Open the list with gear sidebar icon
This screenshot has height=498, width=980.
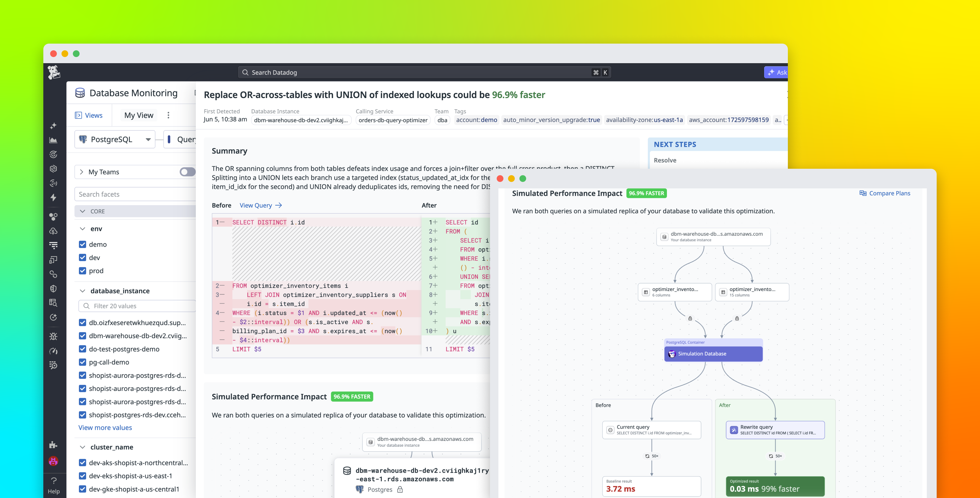pos(54,366)
